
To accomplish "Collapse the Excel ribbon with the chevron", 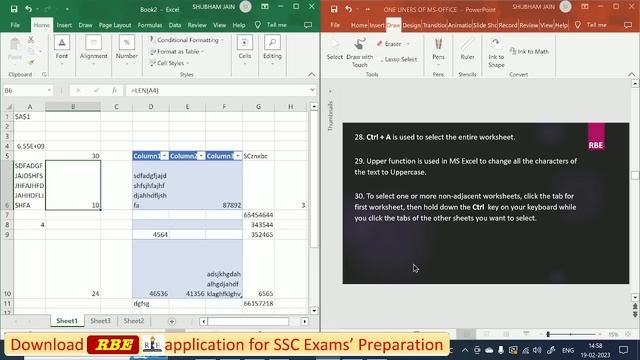I will [x=312, y=74].
